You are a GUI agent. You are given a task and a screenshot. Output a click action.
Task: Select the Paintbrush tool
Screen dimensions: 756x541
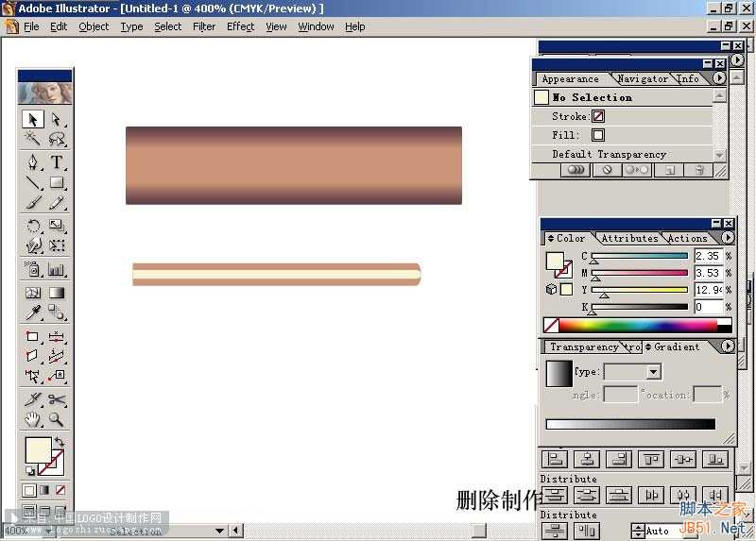(33, 202)
